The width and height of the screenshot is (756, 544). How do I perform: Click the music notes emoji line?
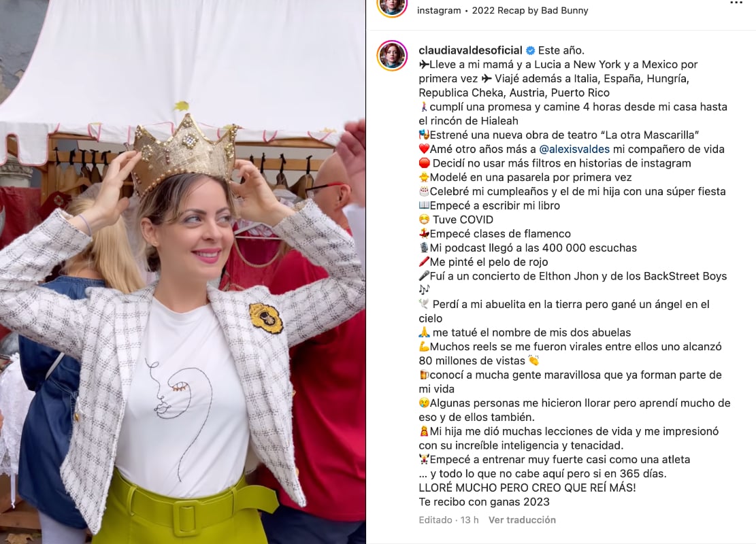(424, 290)
